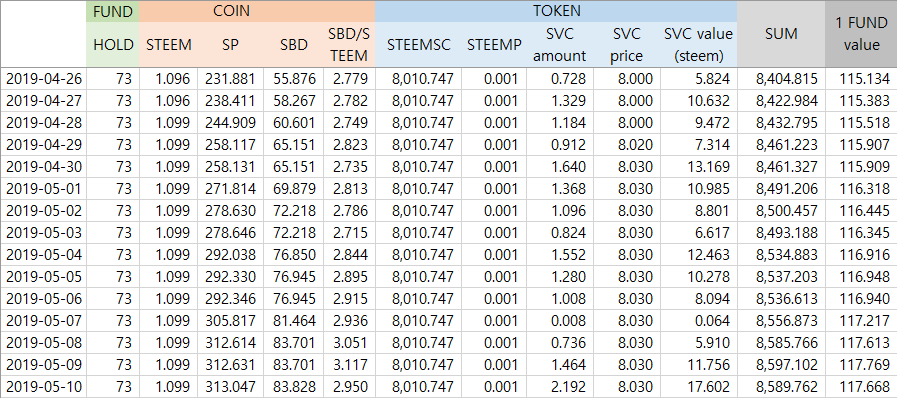The width and height of the screenshot is (897, 398).
Task: Click the 1 FUND value header
Action: (x=861, y=34)
